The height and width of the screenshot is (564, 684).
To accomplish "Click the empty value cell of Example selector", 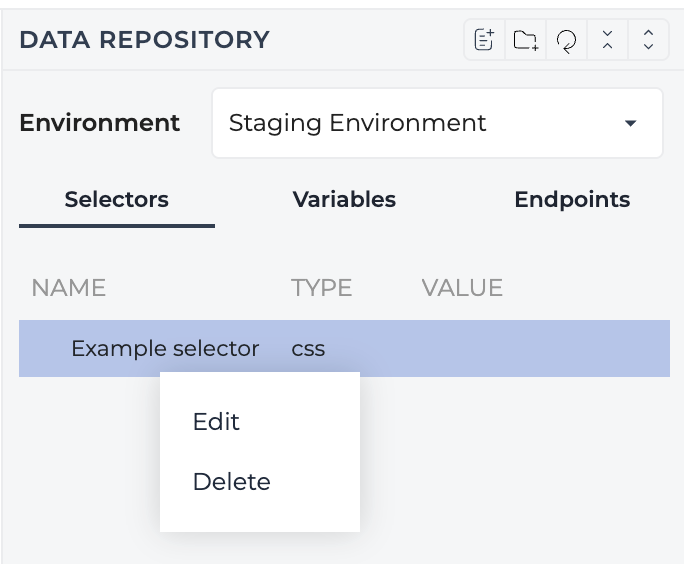I will point(545,349).
